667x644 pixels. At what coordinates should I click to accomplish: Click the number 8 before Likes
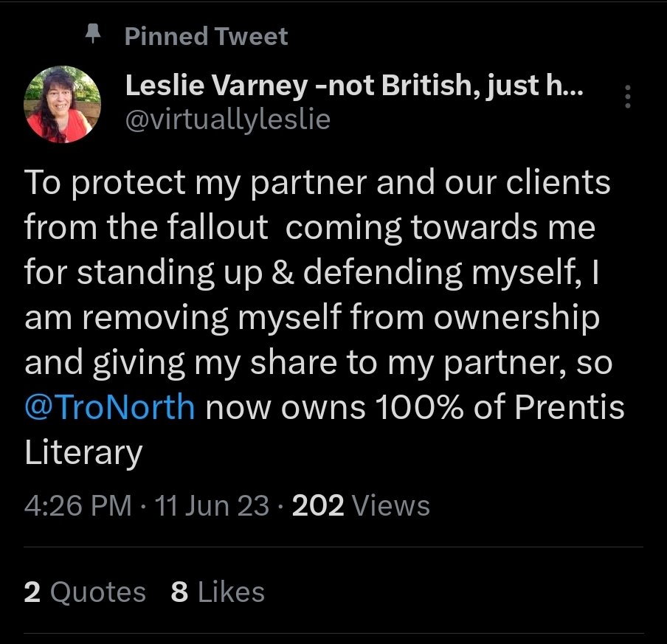coord(179,592)
